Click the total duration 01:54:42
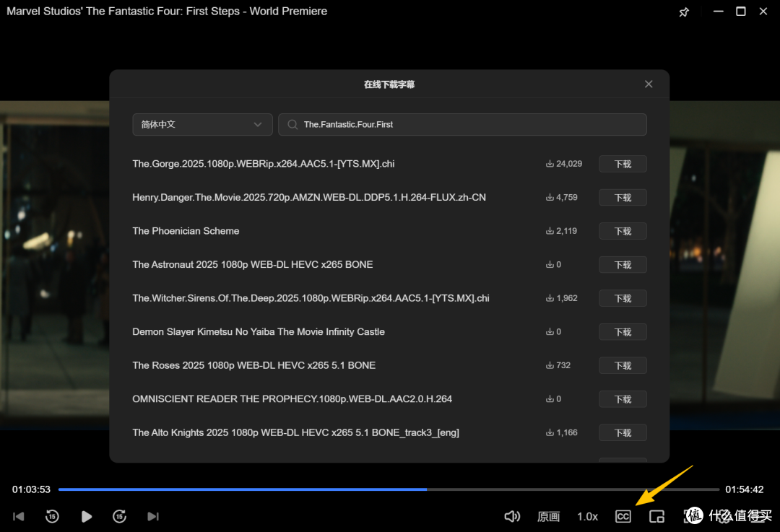 (x=744, y=489)
